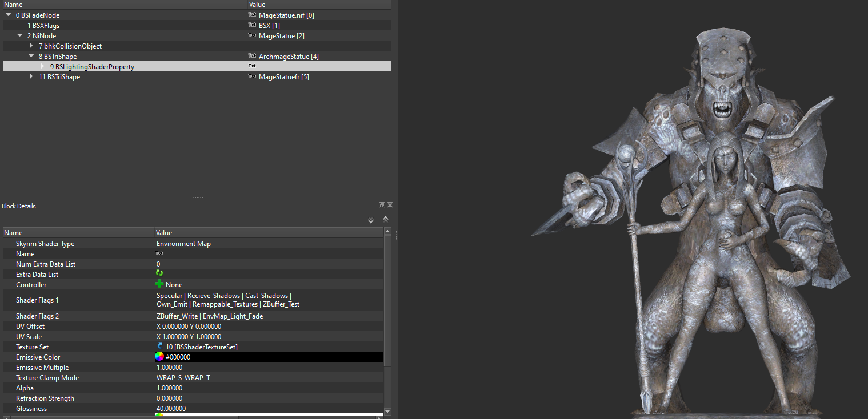Expand the 9 BSLightingShaderProperty node

click(x=43, y=66)
